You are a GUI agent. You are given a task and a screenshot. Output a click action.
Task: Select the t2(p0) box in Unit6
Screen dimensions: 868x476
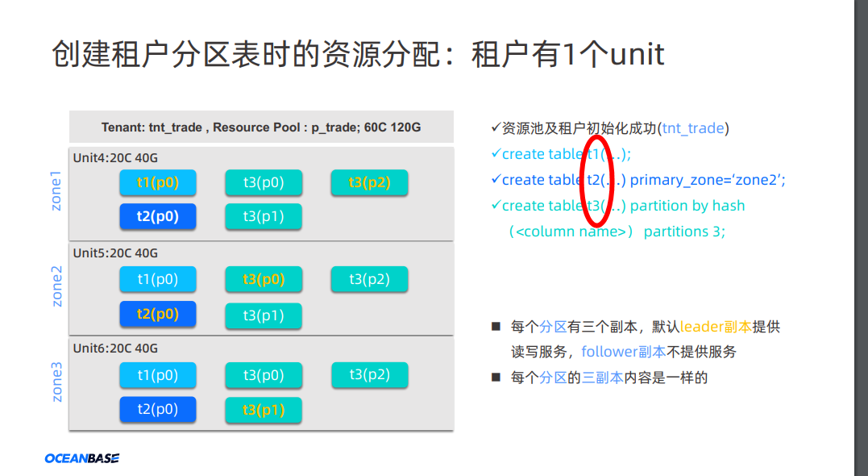coord(158,410)
